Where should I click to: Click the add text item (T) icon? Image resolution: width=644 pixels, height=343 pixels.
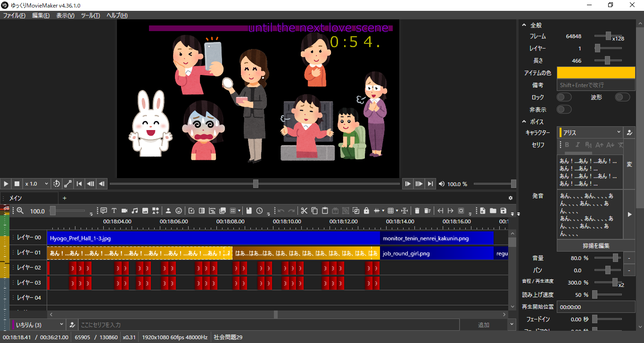pyautogui.click(x=114, y=211)
